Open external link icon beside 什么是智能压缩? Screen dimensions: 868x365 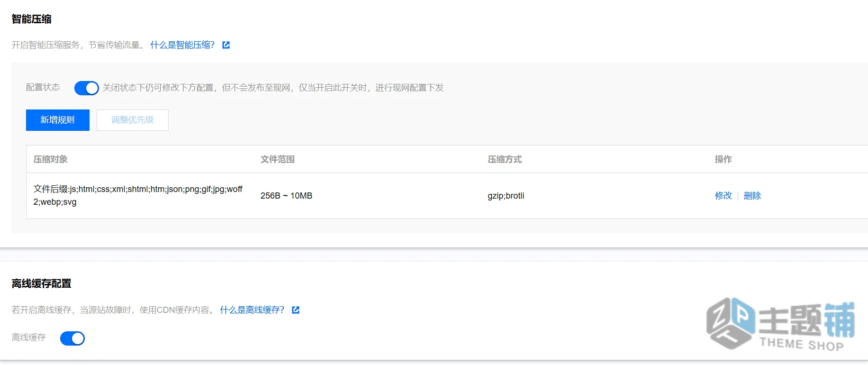(x=226, y=45)
